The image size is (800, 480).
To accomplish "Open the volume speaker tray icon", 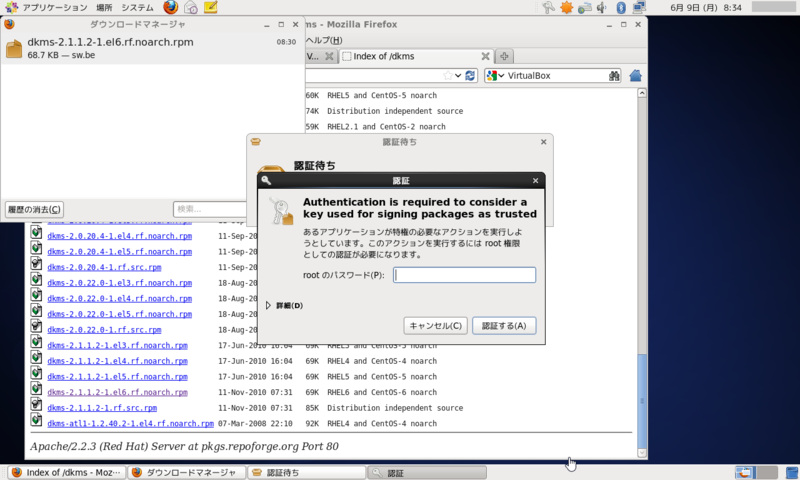I will click(x=603, y=7).
